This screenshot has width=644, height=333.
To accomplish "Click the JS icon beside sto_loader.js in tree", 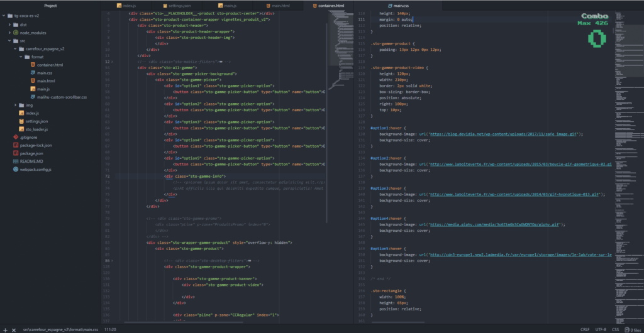I will (21, 129).
